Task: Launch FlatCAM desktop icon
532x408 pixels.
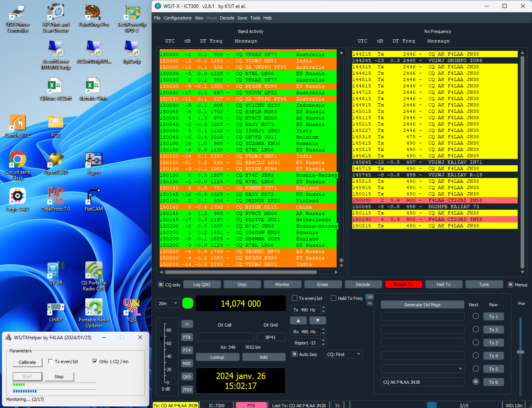Action: pyautogui.click(x=94, y=200)
